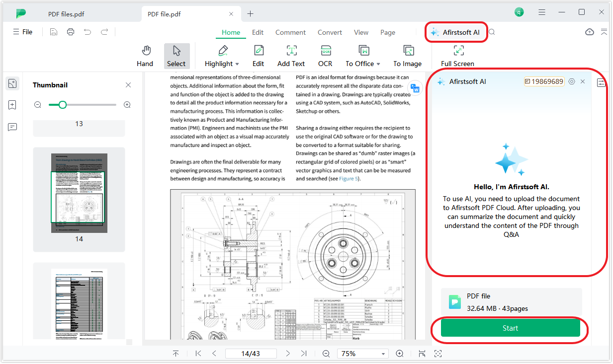Open the search magnifier icon

[x=492, y=32]
